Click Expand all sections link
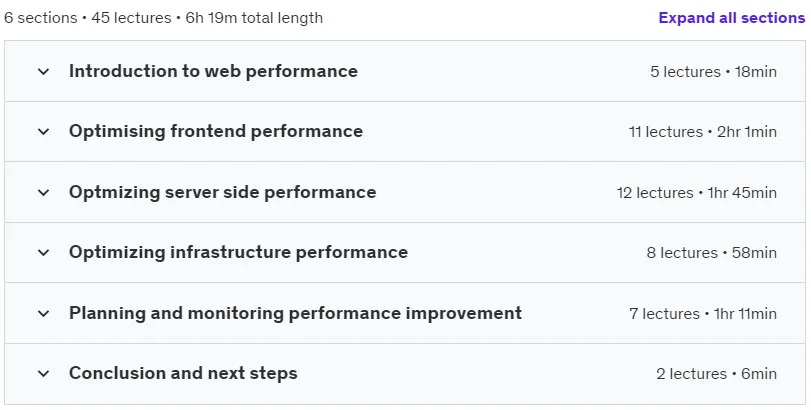This screenshot has width=811, height=410. point(731,18)
